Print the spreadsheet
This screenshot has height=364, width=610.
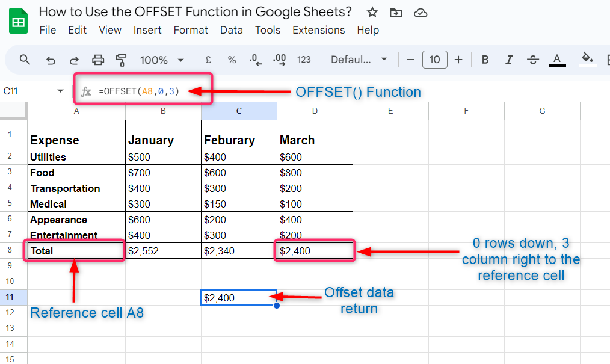point(97,60)
